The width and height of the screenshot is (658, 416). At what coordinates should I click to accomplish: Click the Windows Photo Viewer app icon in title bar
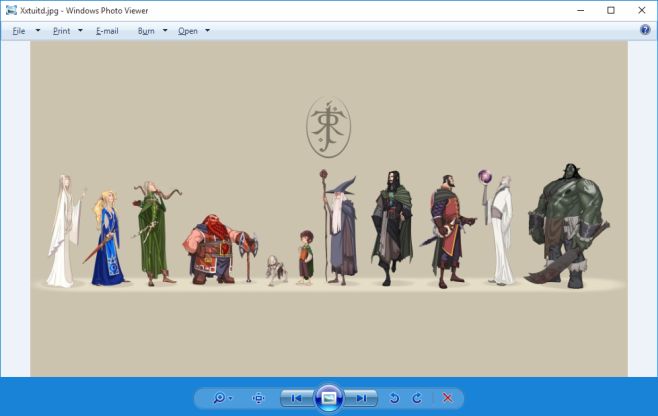point(11,10)
